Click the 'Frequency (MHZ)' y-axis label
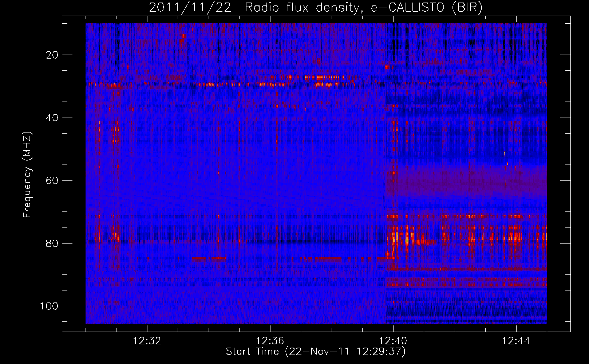This screenshot has height=364, width=589. click(x=27, y=175)
